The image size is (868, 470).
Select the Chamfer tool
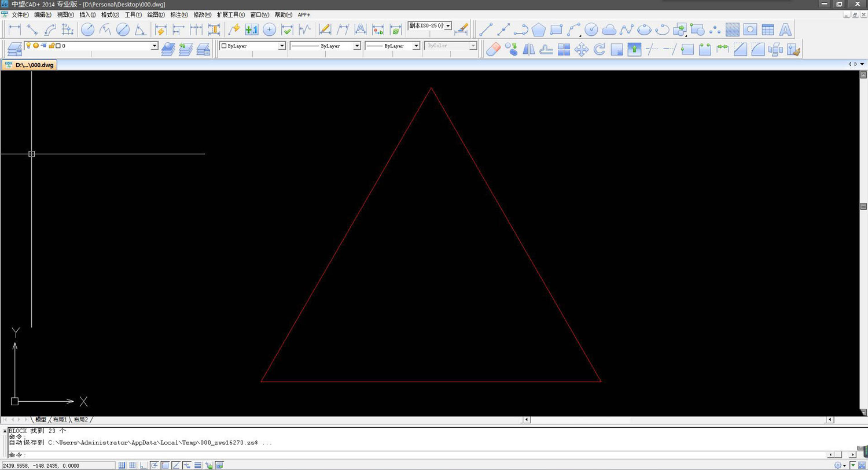pyautogui.click(x=740, y=49)
